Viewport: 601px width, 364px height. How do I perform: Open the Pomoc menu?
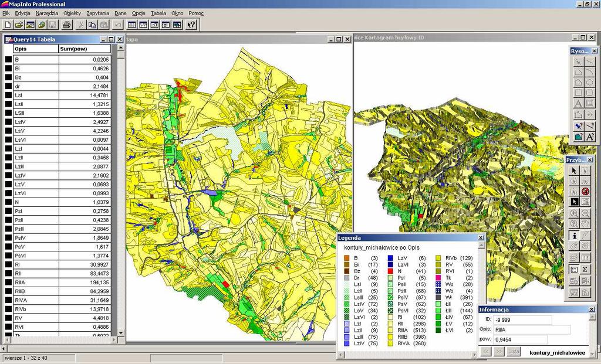pyautogui.click(x=196, y=13)
